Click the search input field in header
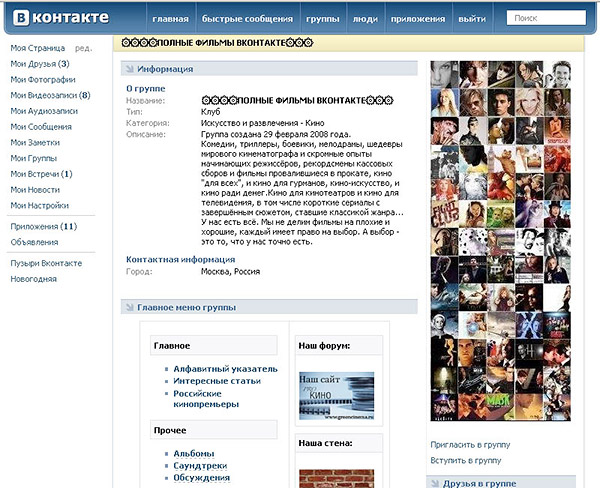 (x=547, y=18)
